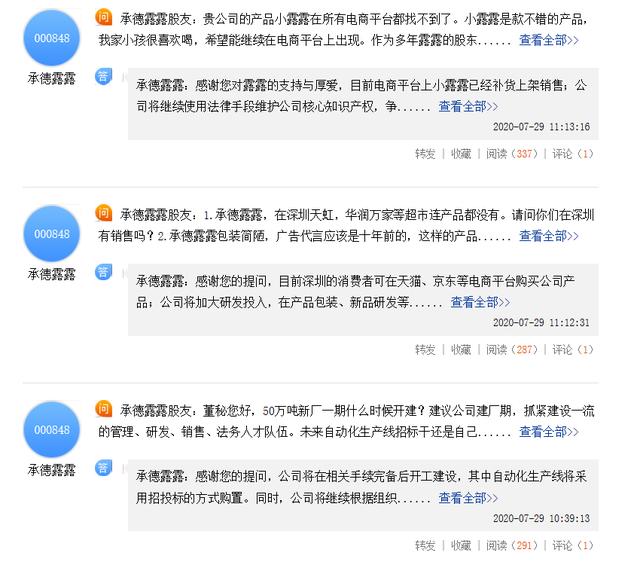The width and height of the screenshot is (640, 577).
Task: Click the blue answer icon in the third reply
Action: 104,467
